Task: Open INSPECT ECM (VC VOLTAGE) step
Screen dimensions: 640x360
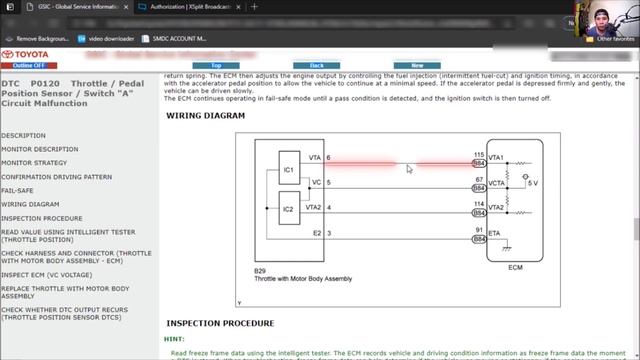Action: pos(47,275)
